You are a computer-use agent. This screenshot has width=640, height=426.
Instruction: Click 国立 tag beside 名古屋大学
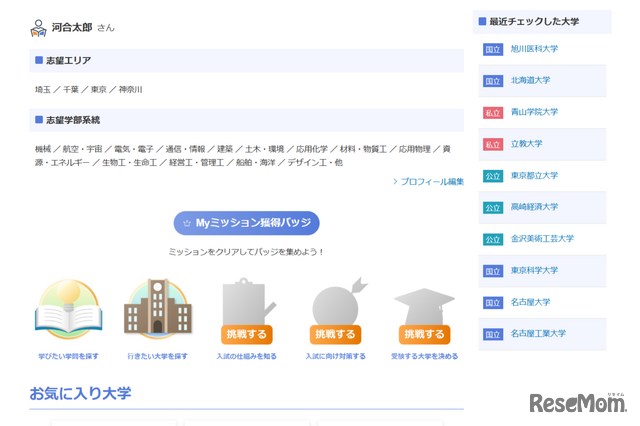click(493, 302)
